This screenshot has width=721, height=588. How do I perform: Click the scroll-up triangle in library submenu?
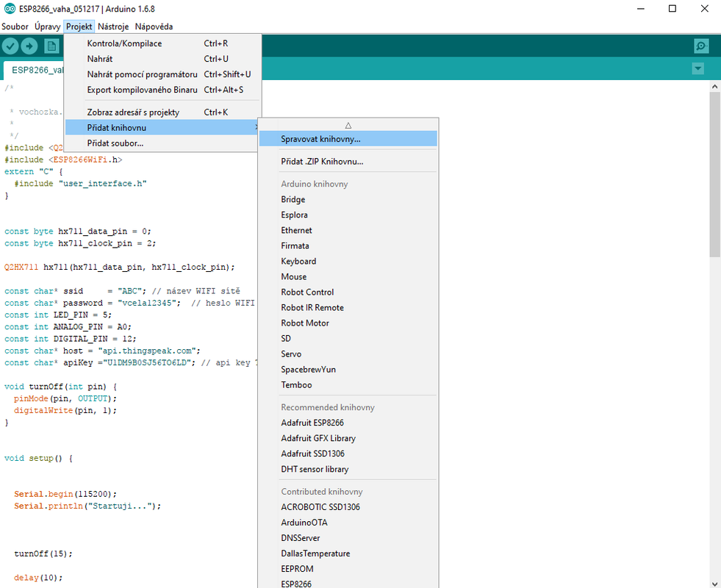(x=348, y=125)
